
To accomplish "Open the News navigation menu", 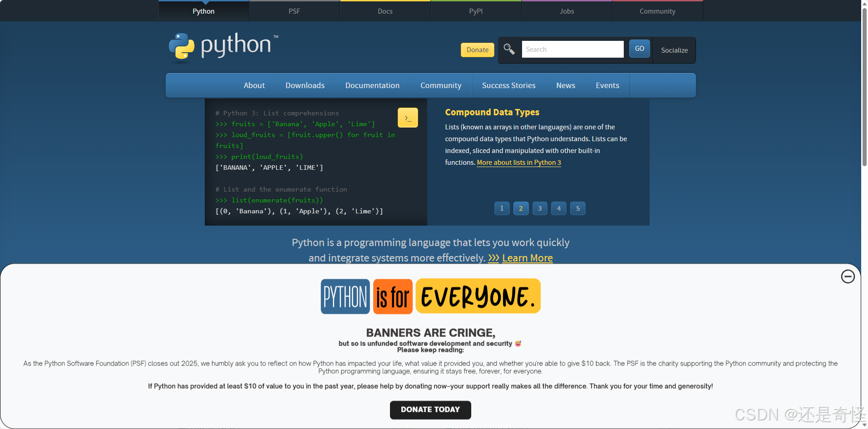I will pos(566,85).
